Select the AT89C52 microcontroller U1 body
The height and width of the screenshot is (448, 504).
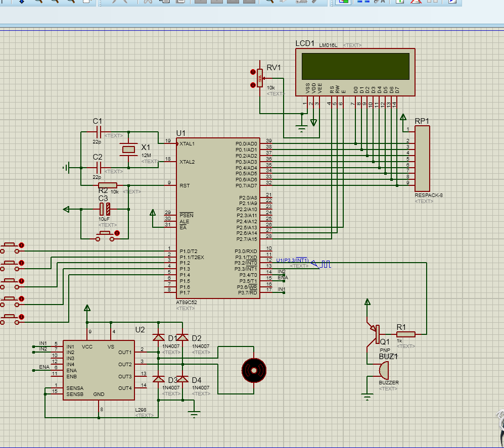click(x=218, y=218)
